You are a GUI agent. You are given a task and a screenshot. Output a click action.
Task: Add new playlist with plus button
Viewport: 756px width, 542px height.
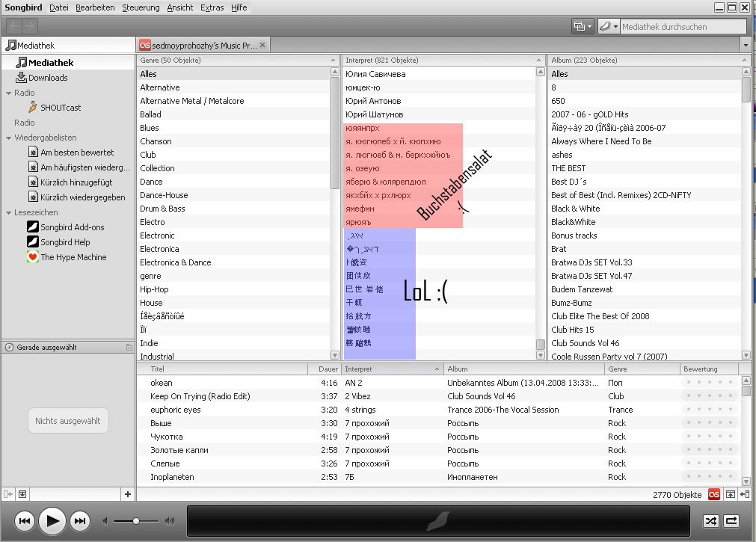pos(128,494)
